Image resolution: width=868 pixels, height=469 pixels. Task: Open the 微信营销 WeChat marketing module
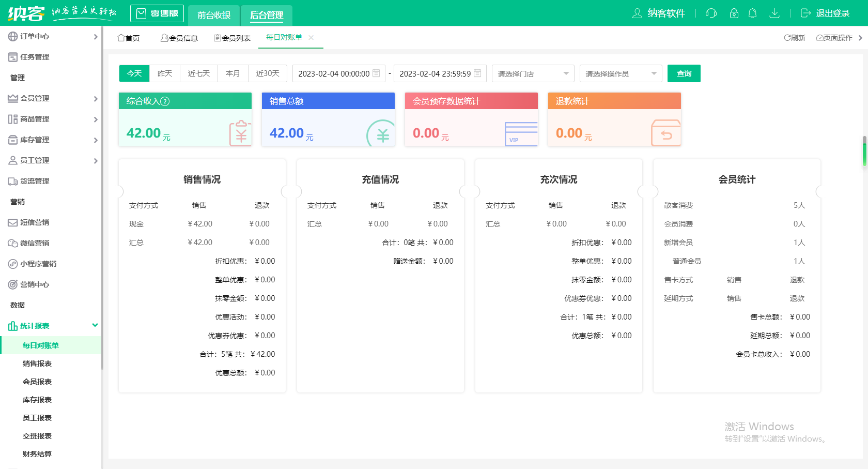(32, 243)
